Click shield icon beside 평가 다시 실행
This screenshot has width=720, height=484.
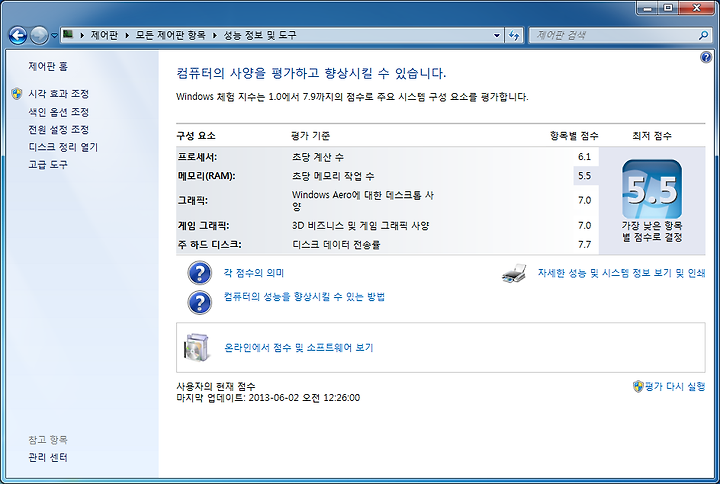coord(638,386)
